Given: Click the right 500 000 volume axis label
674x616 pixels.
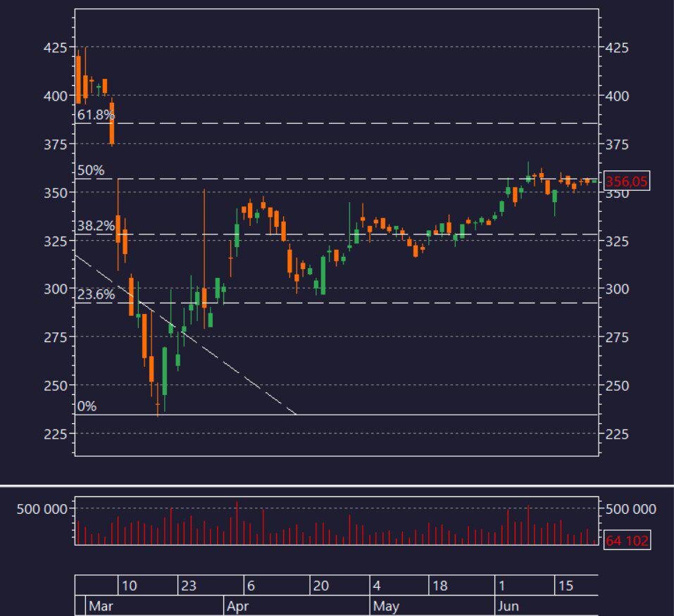Looking at the screenshot, I should coord(630,509).
